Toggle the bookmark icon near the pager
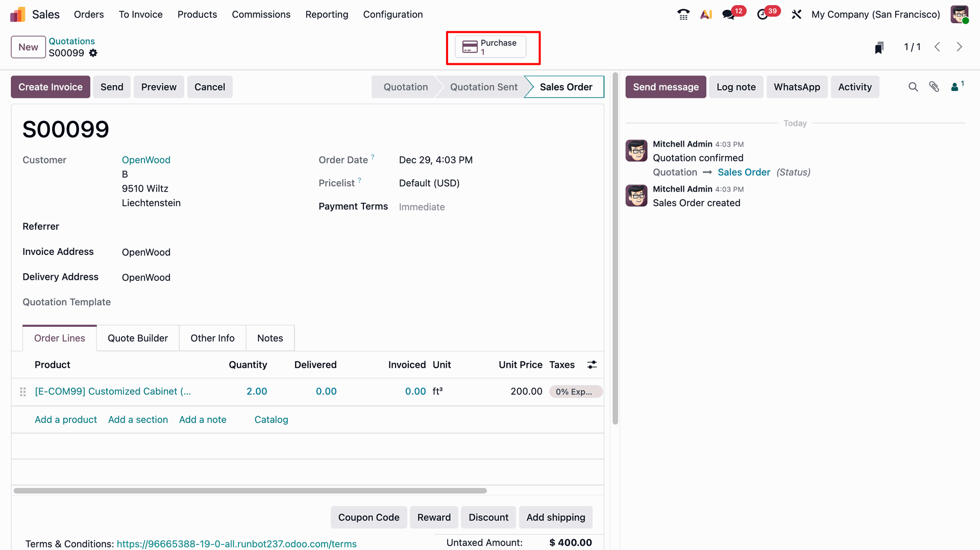Image resolution: width=980 pixels, height=550 pixels. 878,46
